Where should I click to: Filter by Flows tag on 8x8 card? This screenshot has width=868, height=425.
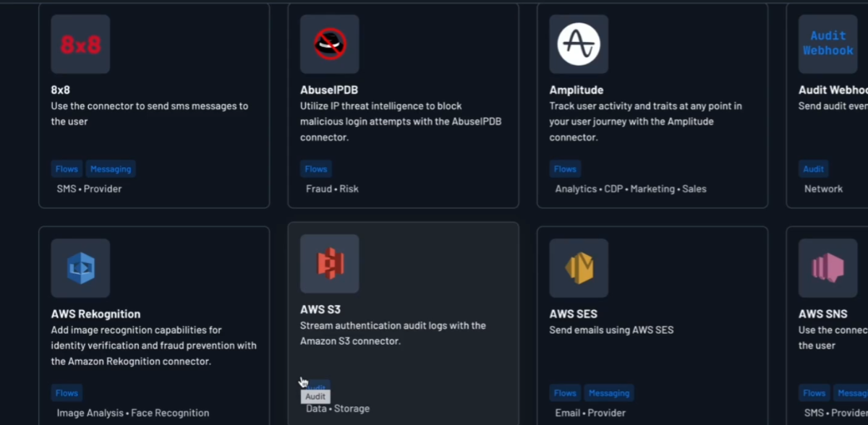pos(67,169)
